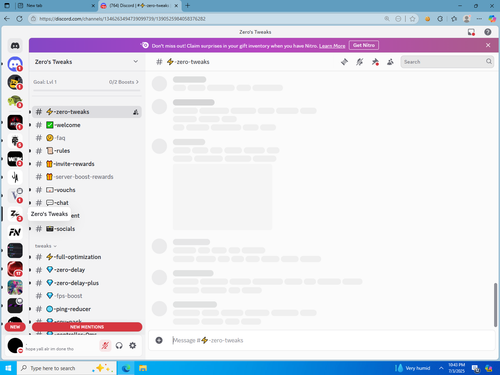Dismiss the Nitro promotion banner
The height and width of the screenshot is (375, 500).
(488, 45)
